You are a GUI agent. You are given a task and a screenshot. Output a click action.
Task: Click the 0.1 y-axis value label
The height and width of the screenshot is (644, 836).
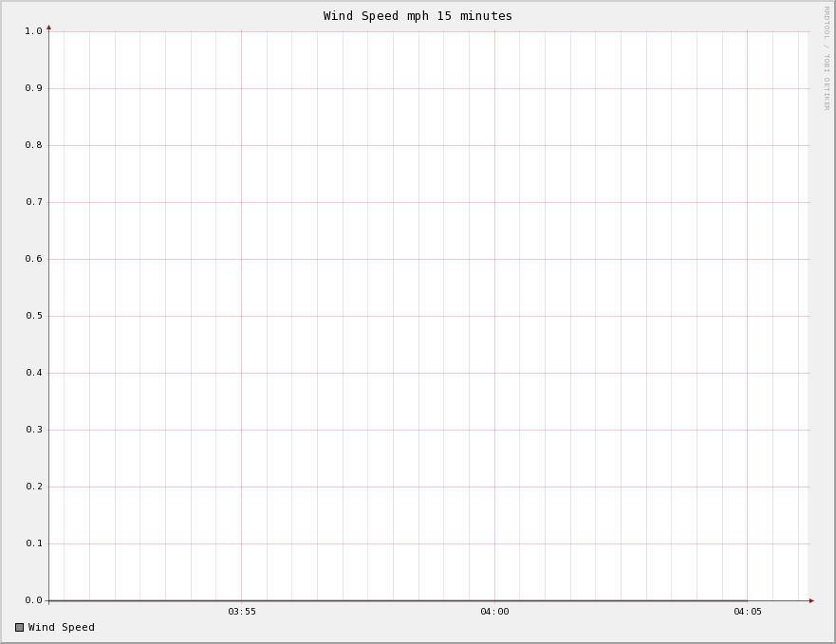tap(33, 543)
